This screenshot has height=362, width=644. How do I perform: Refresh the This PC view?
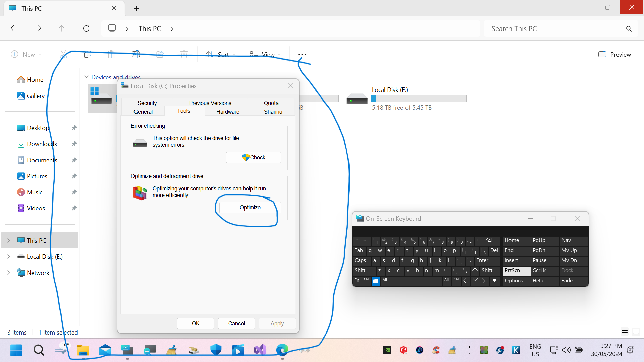86,28
